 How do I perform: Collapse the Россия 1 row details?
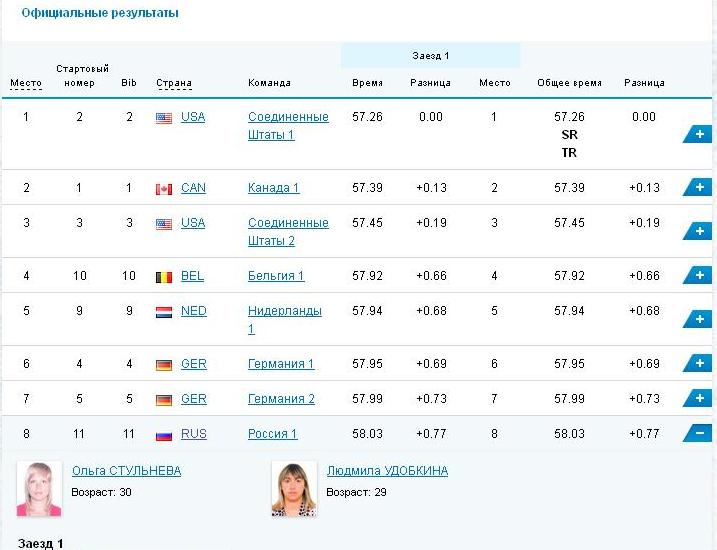click(697, 433)
